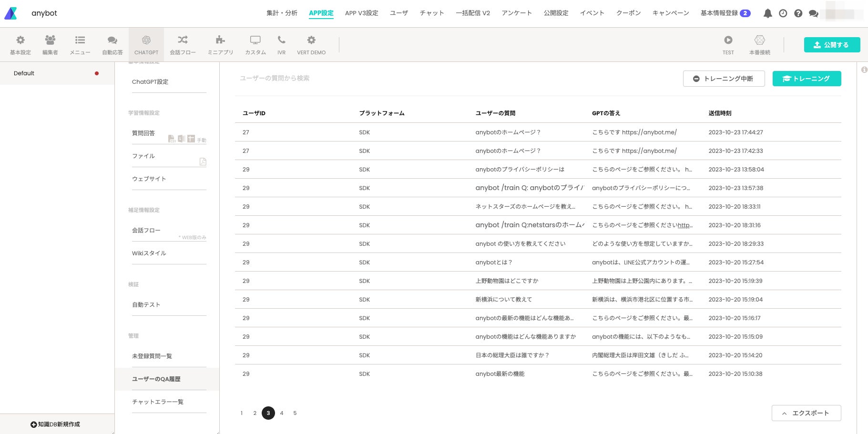Go to page 1 of results
The image size is (868, 434).
(x=242, y=413)
